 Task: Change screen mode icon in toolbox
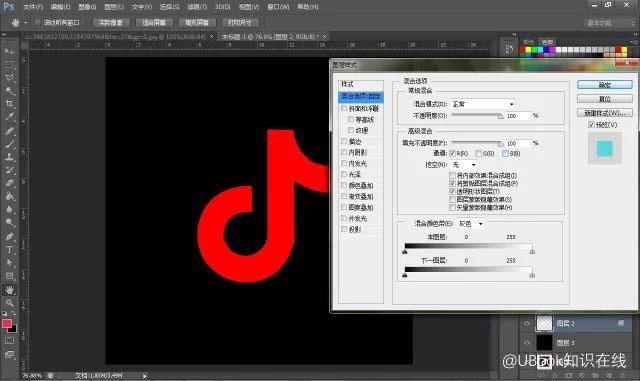(x=9, y=354)
